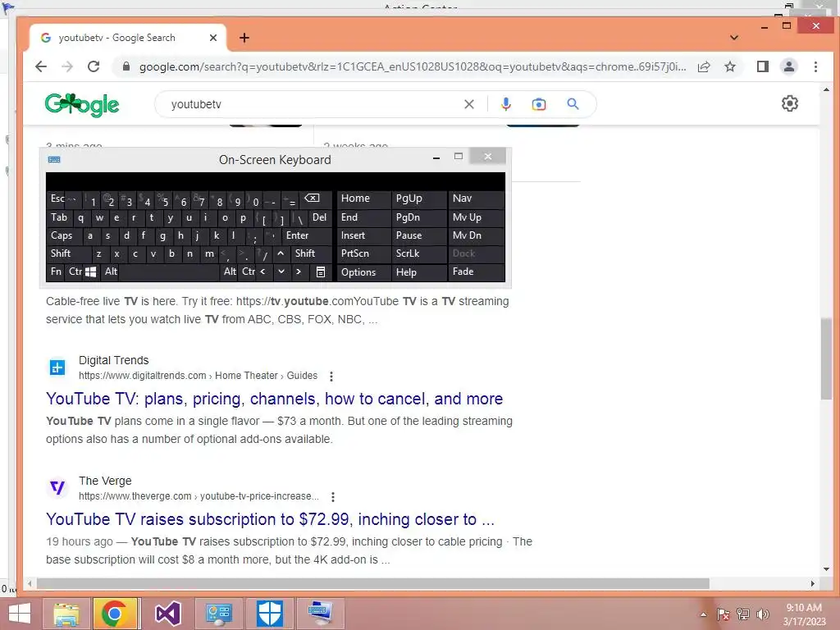Click the PrtScn key on keyboard
840x630 pixels.
pos(363,253)
